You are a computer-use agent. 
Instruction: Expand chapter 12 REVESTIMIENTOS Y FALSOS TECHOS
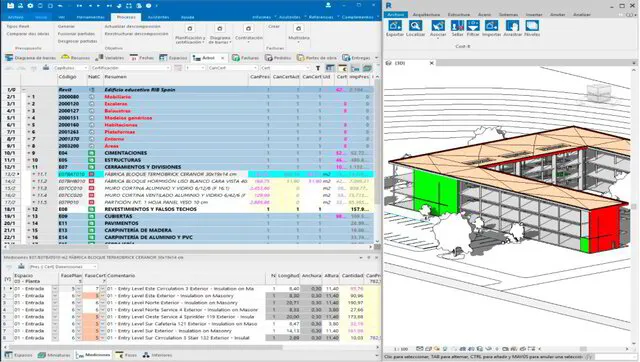29,209
